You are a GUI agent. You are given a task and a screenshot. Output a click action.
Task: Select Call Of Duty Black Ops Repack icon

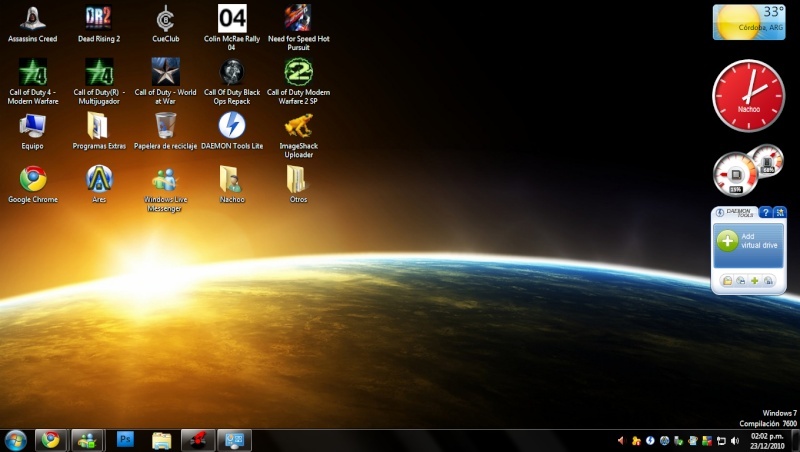[232, 82]
